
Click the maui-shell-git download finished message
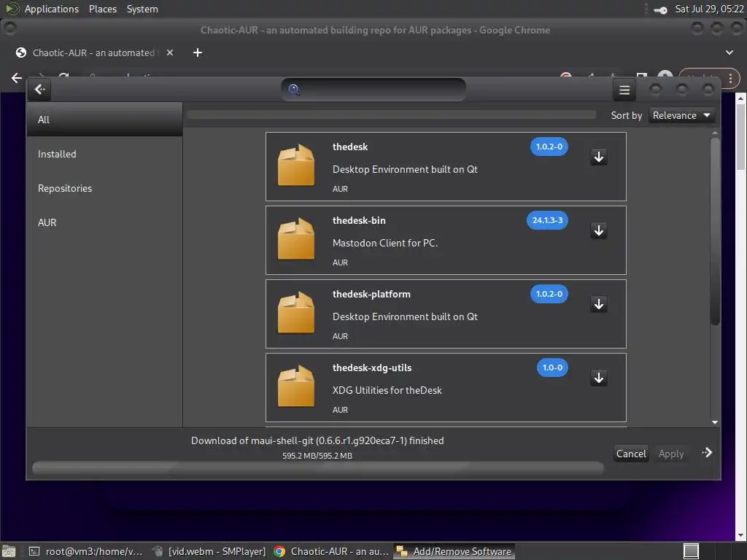point(317,440)
